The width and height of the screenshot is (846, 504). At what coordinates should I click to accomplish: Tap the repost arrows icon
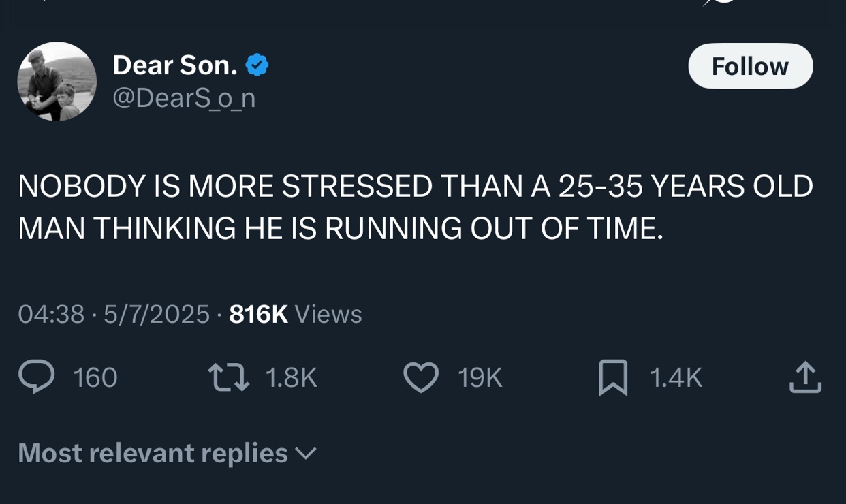tap(230, 377)
